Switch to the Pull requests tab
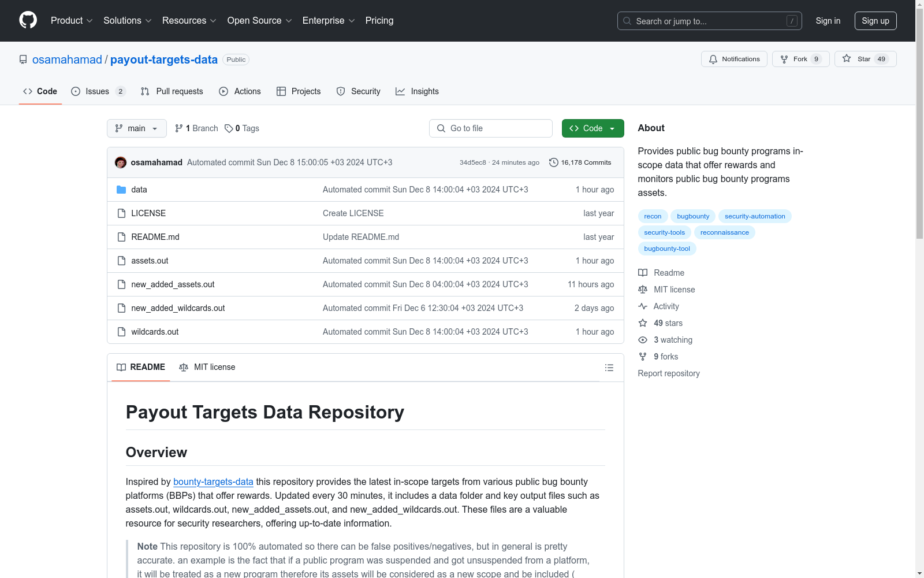 click(x=172, y=91)
